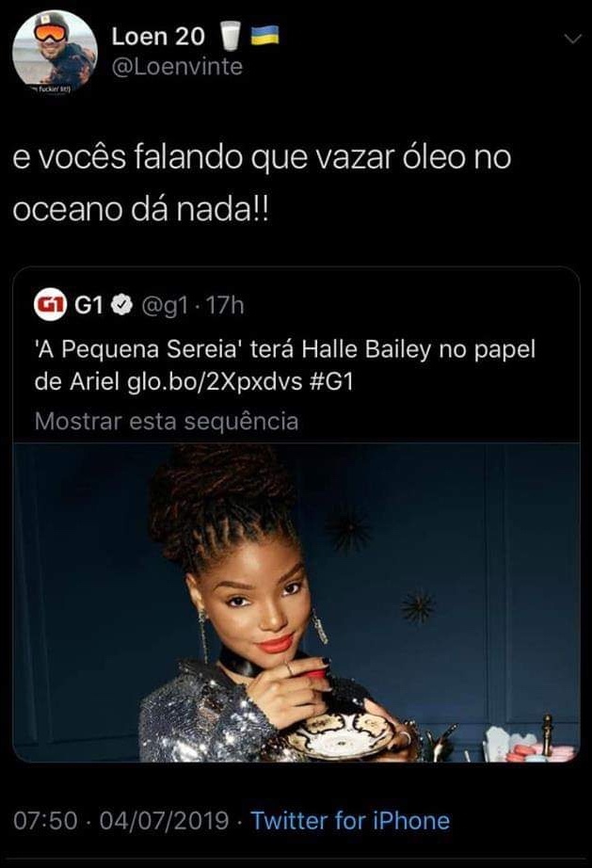592x868 pixels.
Task: Click Mostrar esta sequência
Action: [x=167, y=421]
